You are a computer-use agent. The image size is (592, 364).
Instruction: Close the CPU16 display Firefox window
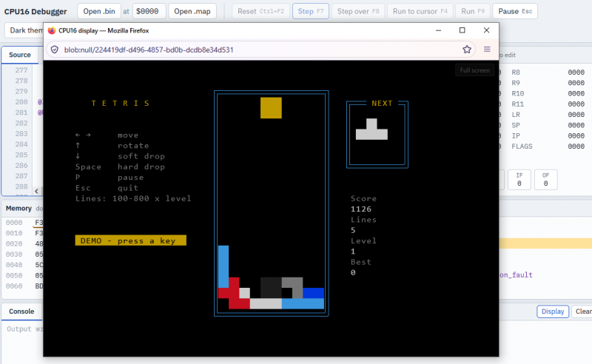486,30
